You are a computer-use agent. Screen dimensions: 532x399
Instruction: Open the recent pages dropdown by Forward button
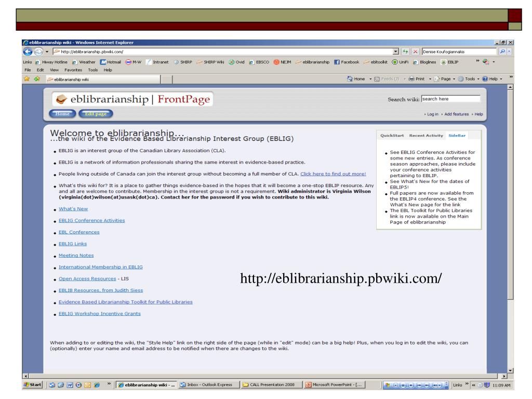[x=47, y=52]
